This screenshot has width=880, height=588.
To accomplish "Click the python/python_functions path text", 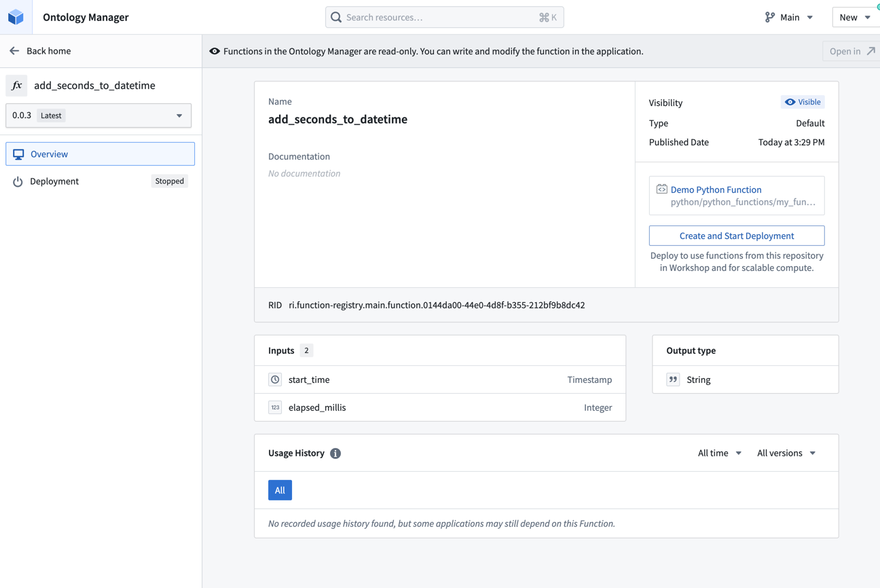I will point(743,202).
